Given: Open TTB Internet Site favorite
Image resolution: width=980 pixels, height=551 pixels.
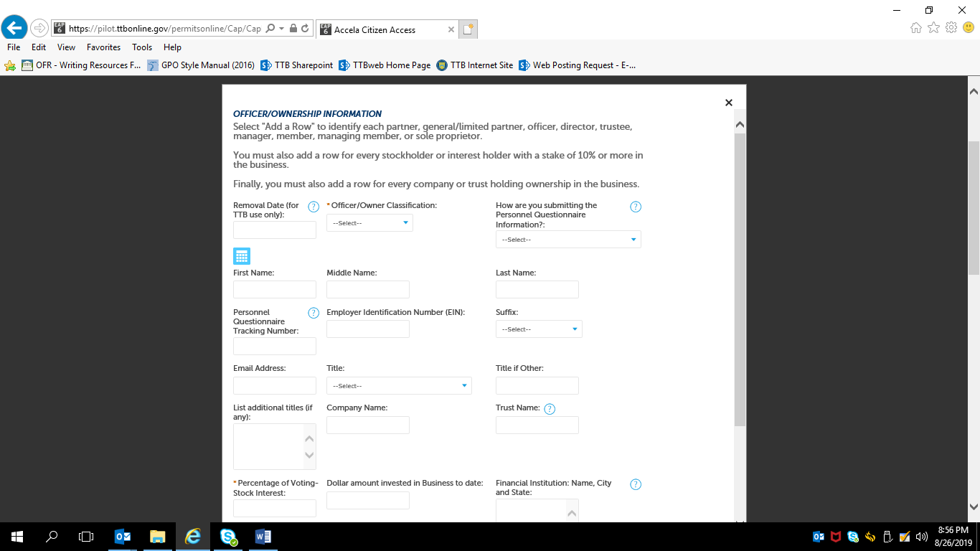Looking at the screenshot, I should coord(475,65).
